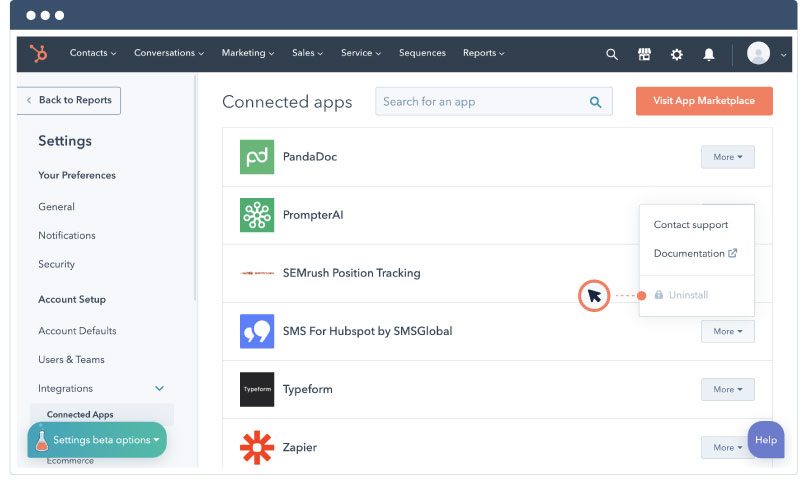
Task: Open the Marketing menu
Action: [x=248, y=53]
